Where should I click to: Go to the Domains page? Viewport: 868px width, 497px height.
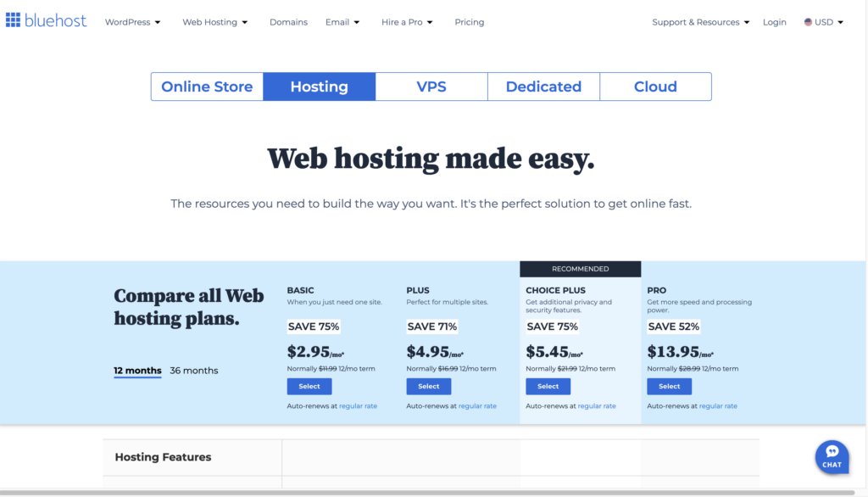click(x=288, y=22)
